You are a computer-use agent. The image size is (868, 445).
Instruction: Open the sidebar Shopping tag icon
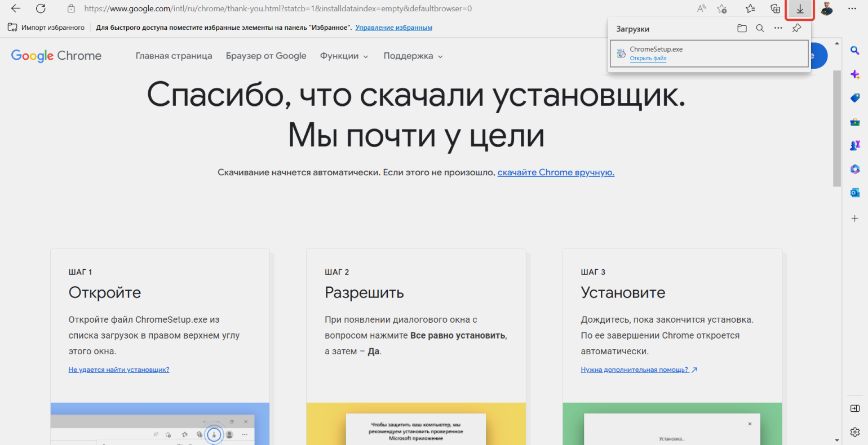(x=855, y=98)
